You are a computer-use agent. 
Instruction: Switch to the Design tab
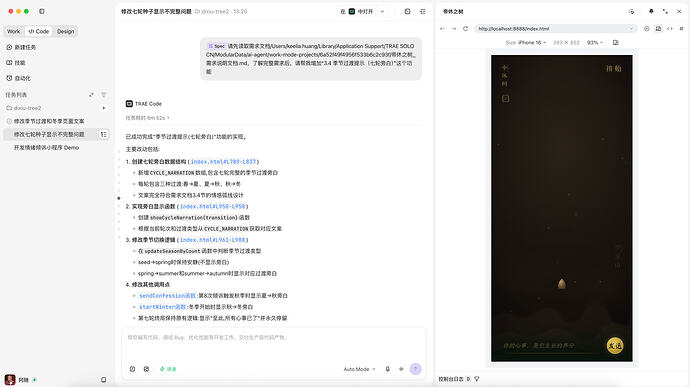coord(66,31)
